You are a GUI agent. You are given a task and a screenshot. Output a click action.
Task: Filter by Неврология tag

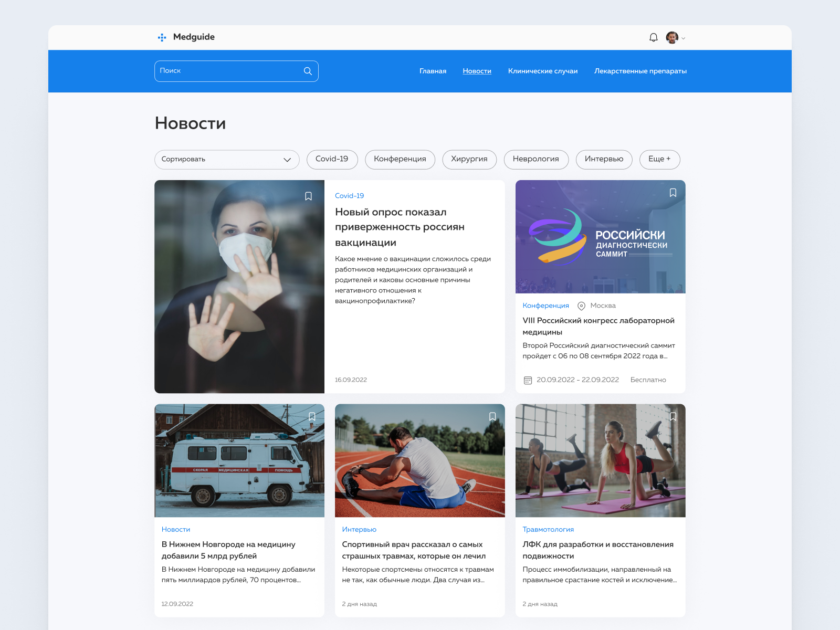coord(536,160)
